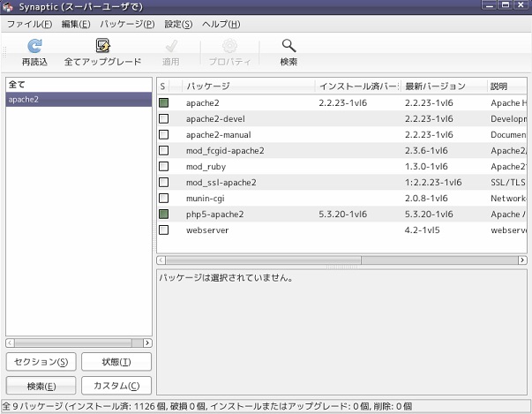
Task: Select apache2 in the left filter list
Action: tap(79, 100)
